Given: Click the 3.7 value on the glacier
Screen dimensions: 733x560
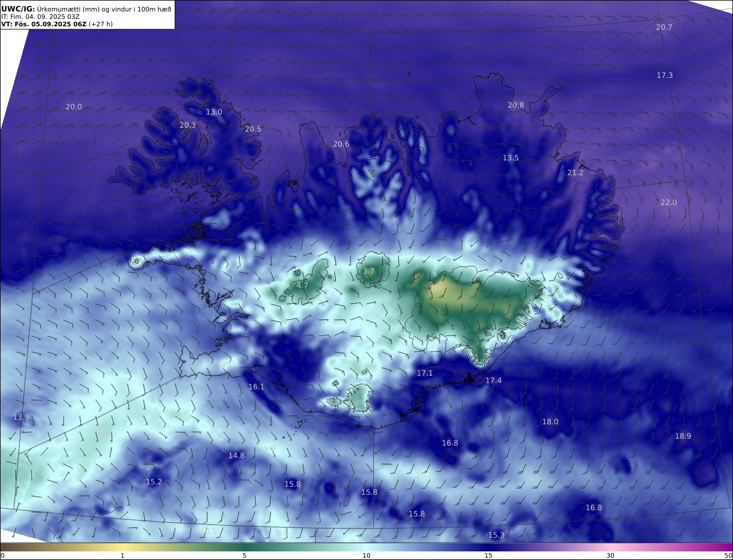Looking at the screenshot, I should 369,271.
